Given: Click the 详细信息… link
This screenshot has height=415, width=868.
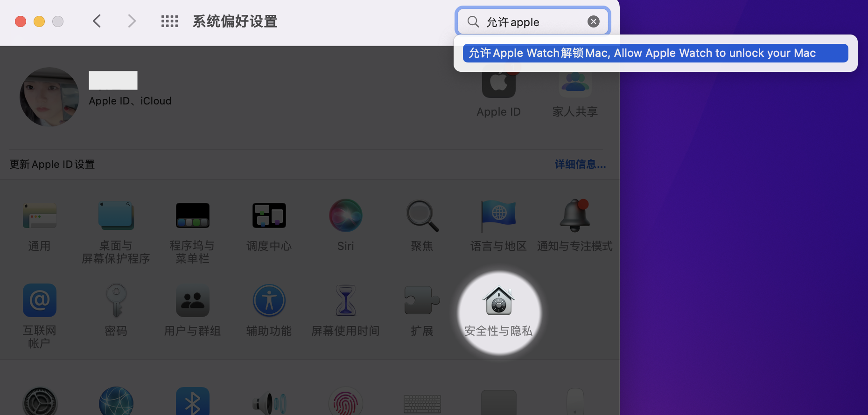Looking at the screenshot, I should [580, 165].
